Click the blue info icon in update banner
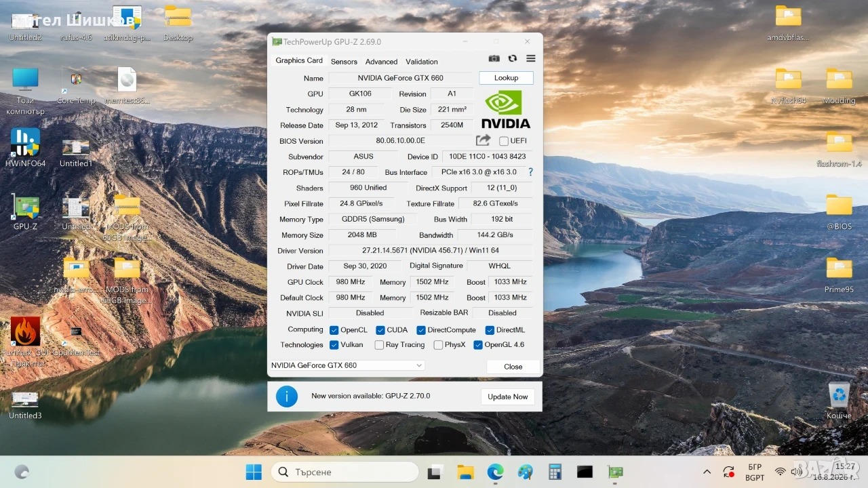868x488 pixels. 287,396
